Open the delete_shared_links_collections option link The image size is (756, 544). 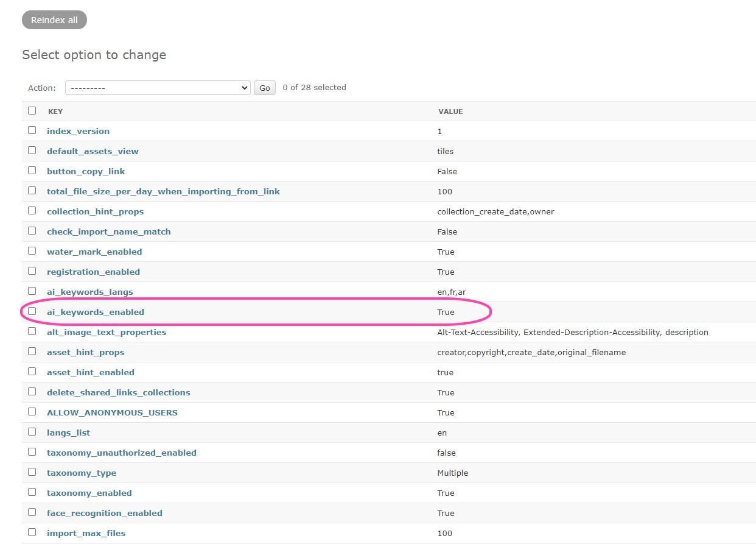(x=119, y=392)
